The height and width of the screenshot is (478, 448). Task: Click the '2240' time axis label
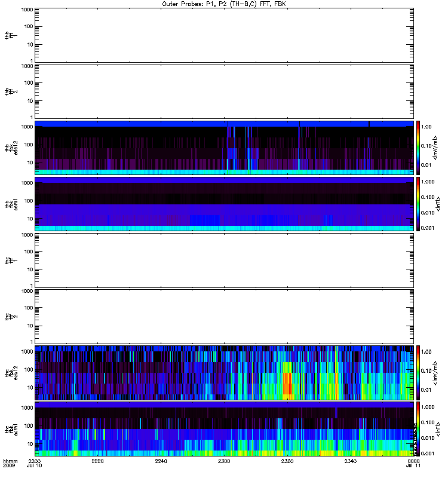(x=161, y=461)
